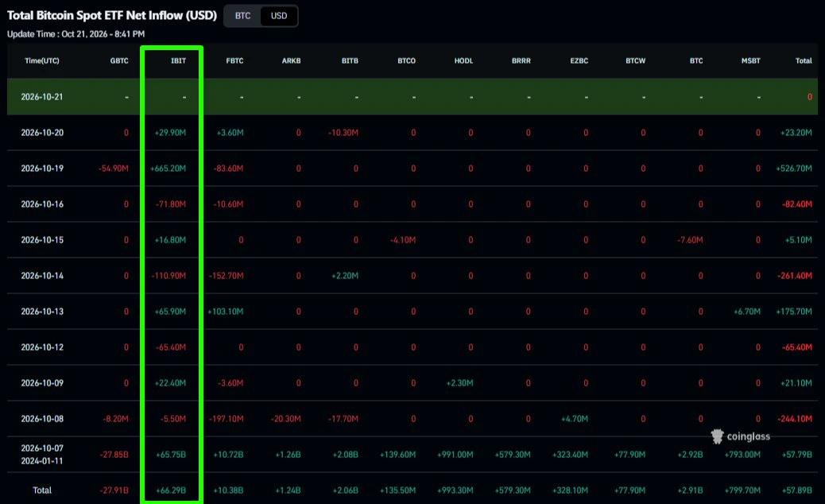This screenshot has width=825, height=504.
Task: Switch the unit toggle to BTC
Action: coord(242,16)
